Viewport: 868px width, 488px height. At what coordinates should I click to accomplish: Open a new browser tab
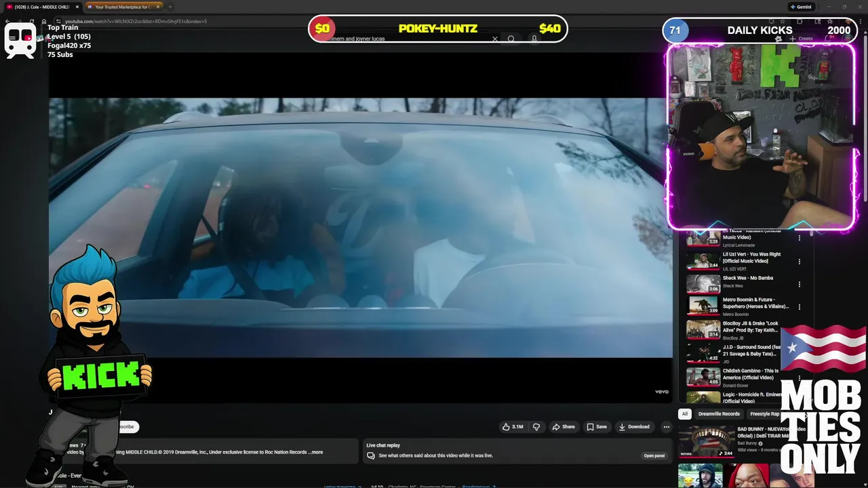(170, 7)
